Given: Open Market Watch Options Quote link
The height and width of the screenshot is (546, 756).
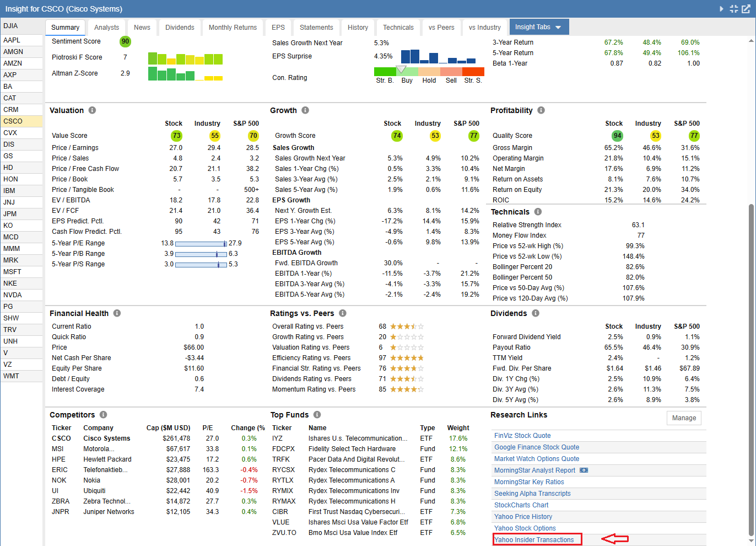Looking at the screenshot, I should pyautogui.click(x=537, y=459).
